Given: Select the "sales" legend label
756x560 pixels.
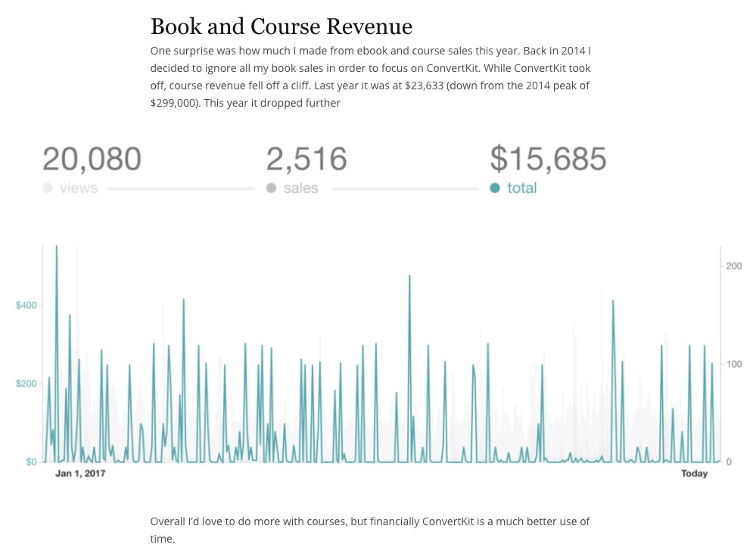Looking at the screenshot, I should (x=300, y=188).
